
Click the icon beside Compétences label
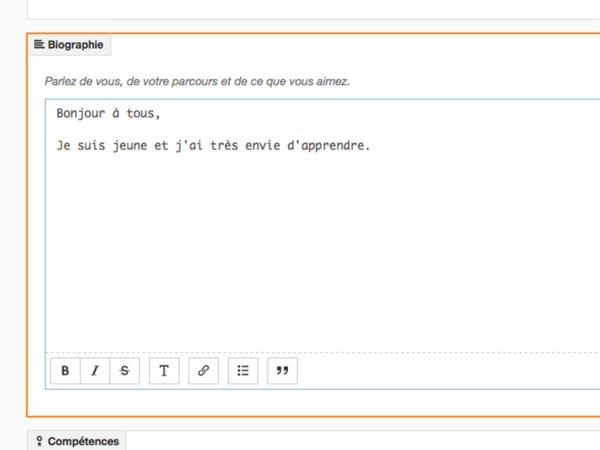[39, 441]
